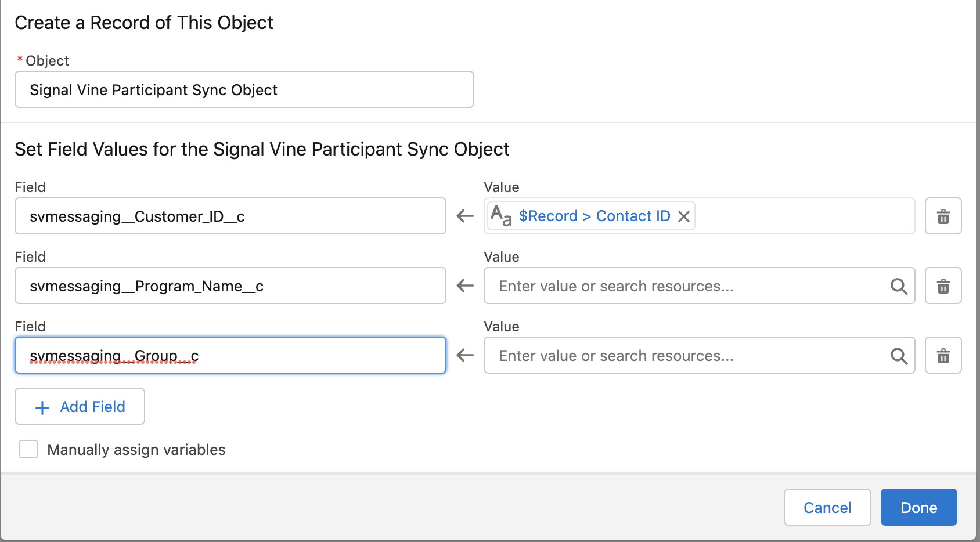Delete the svmessaging__Customer_ID__c field row
980x542 pixels.
coord(943,216)
